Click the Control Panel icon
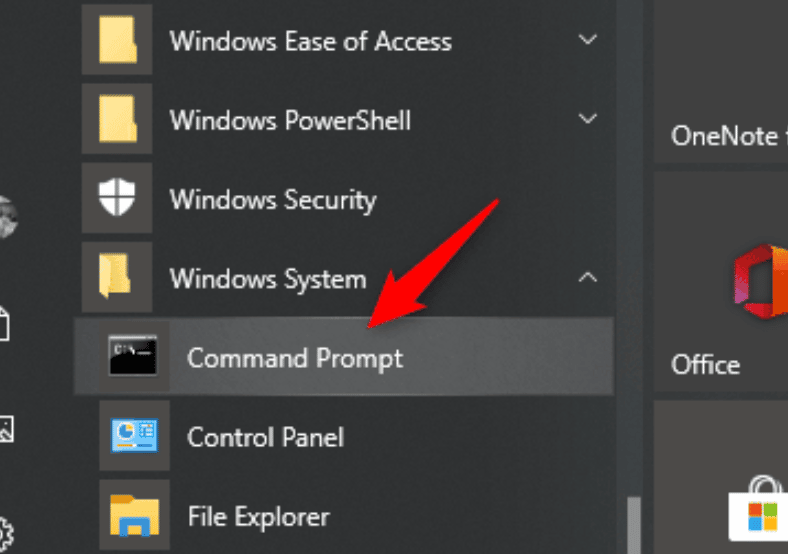The height and width of the screenshot is (554, 788). pyautogui.click(x=134, y=435)
